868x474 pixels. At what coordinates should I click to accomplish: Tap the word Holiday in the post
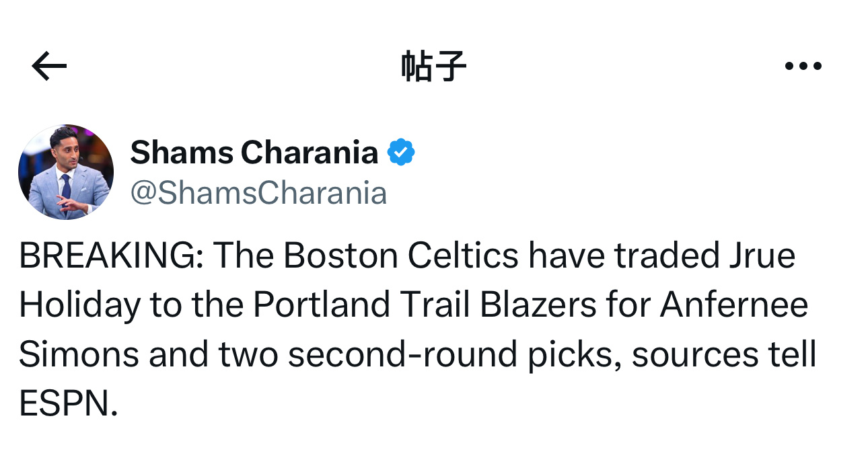[79, 305]
